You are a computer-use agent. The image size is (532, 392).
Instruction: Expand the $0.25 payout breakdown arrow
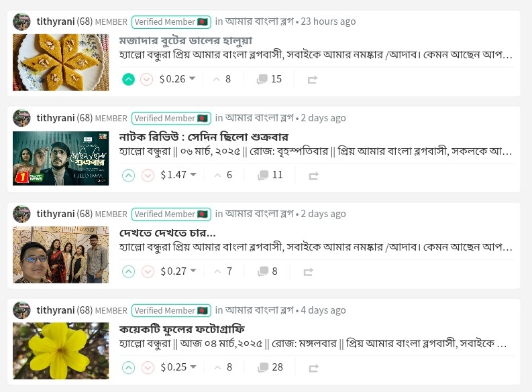click(x=193, y=367)
